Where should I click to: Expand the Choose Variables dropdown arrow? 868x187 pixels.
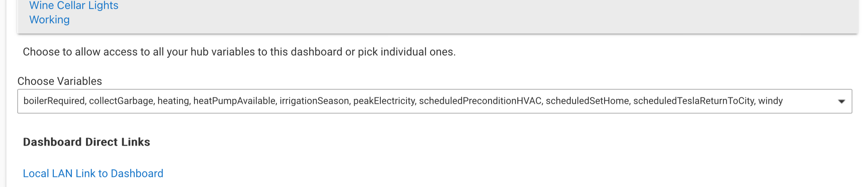(841, 101)
